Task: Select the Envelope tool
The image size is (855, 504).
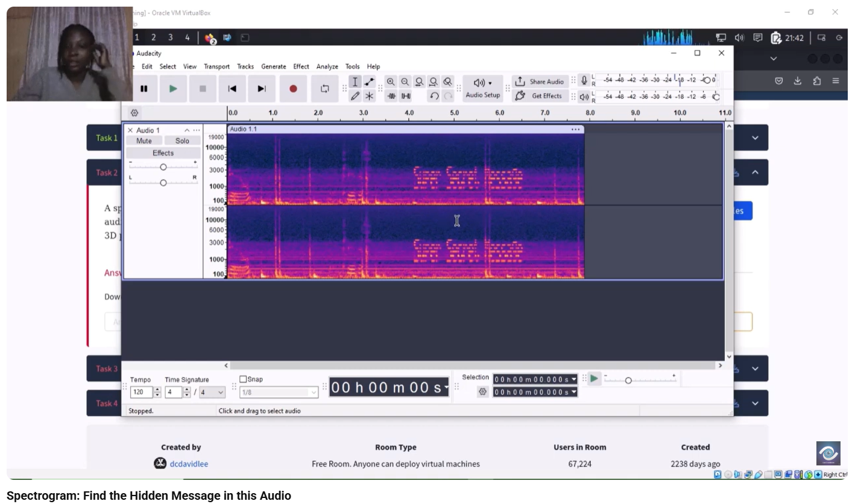Action: click(x=369, y=82)
